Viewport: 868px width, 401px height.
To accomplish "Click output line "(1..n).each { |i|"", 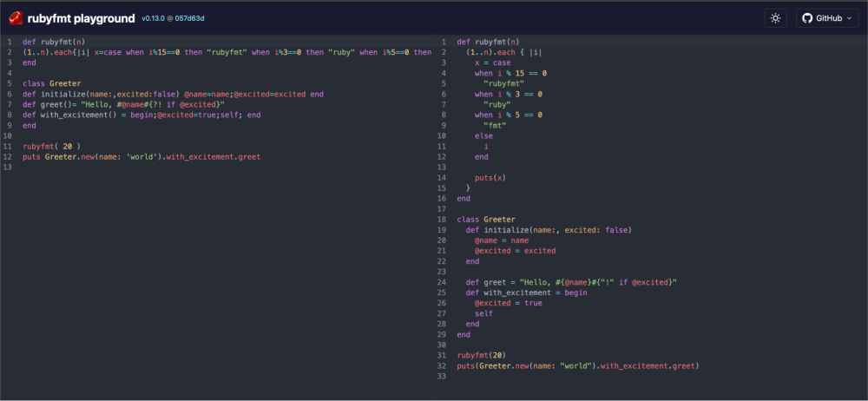I will click(503, 52).
